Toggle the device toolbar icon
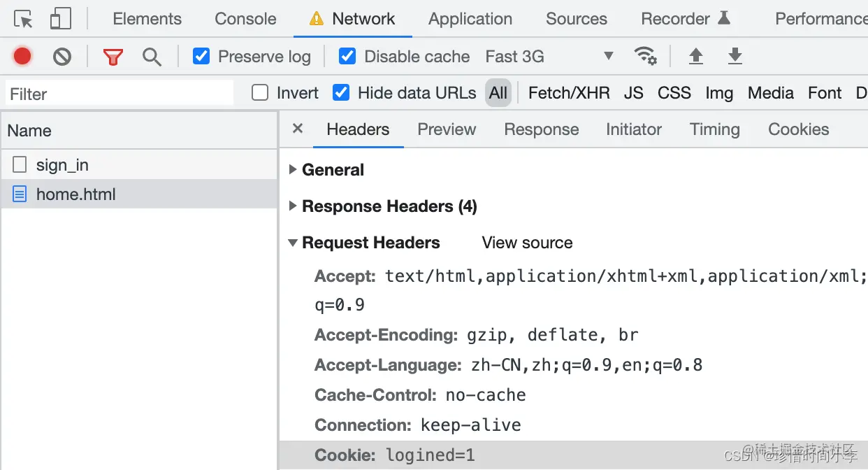This screenshot has width=868, height=470. click(x=60, y=19)
